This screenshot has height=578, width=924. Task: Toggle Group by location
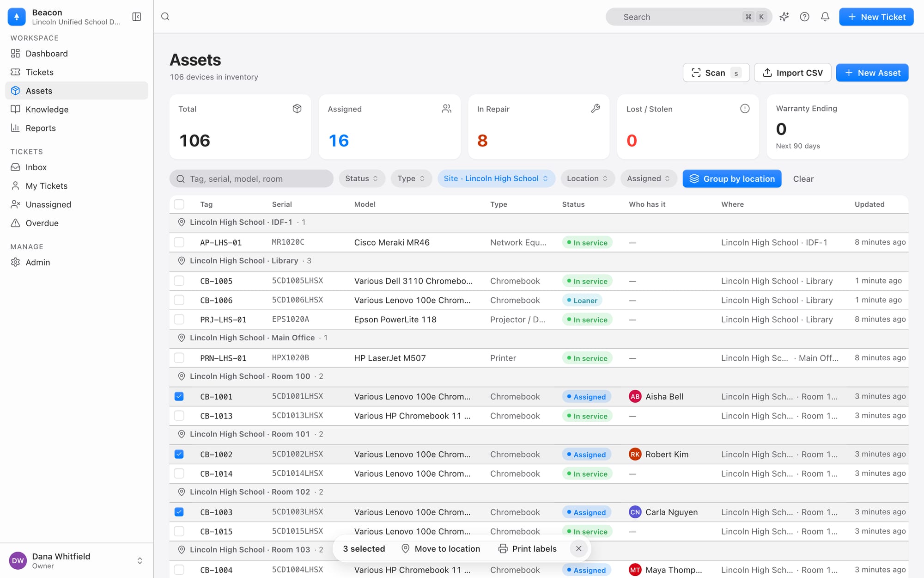[x=732, y=178]
